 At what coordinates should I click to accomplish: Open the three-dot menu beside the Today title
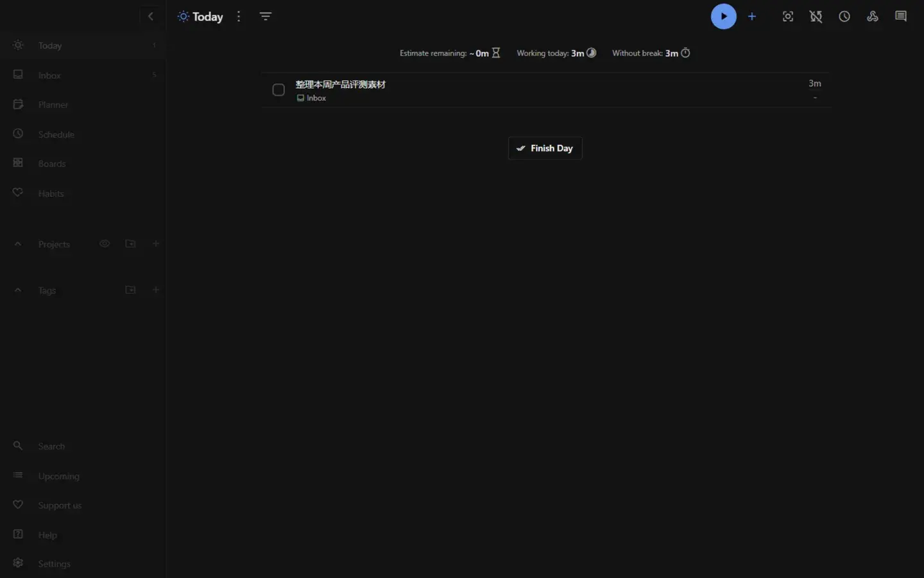pos(239,17)
